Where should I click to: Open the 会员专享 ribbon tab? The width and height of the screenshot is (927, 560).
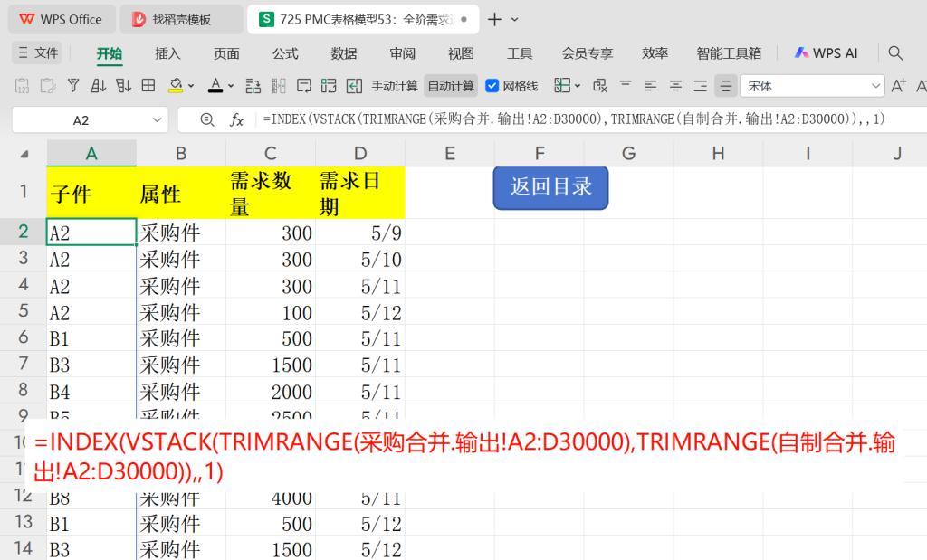[x=587, y=53]
